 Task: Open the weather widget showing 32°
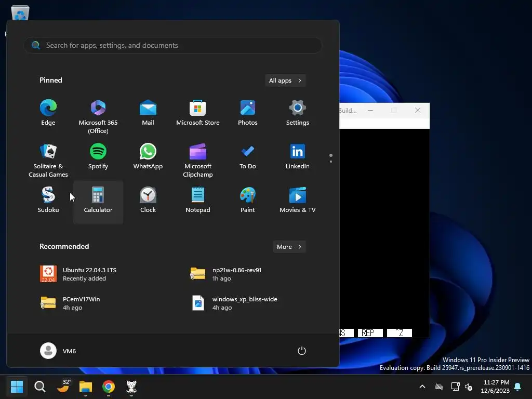point(63,387)
